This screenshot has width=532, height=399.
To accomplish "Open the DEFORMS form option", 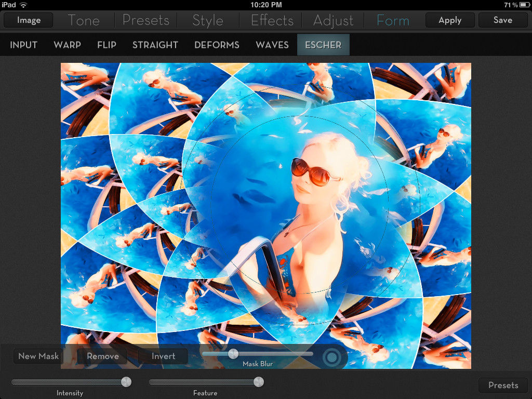I will [x=217, y=45].
